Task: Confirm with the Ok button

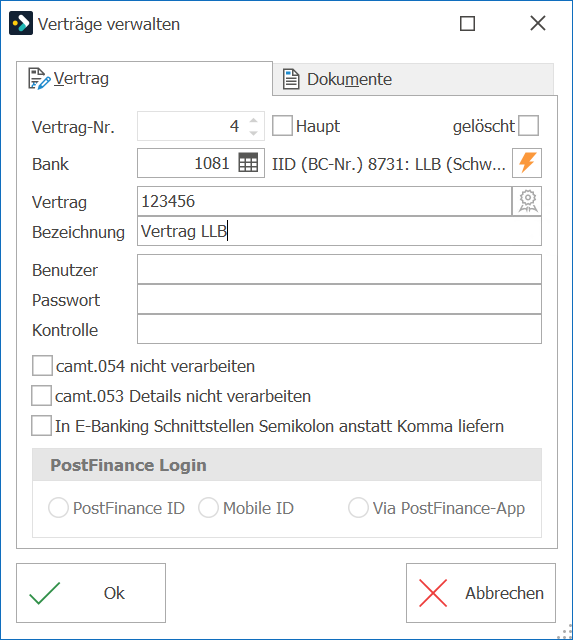Action: tap(91, 593)
